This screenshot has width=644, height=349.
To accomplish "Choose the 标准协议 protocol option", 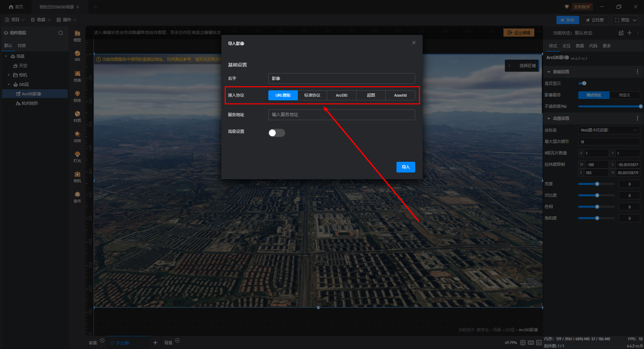I will [312, 95].
